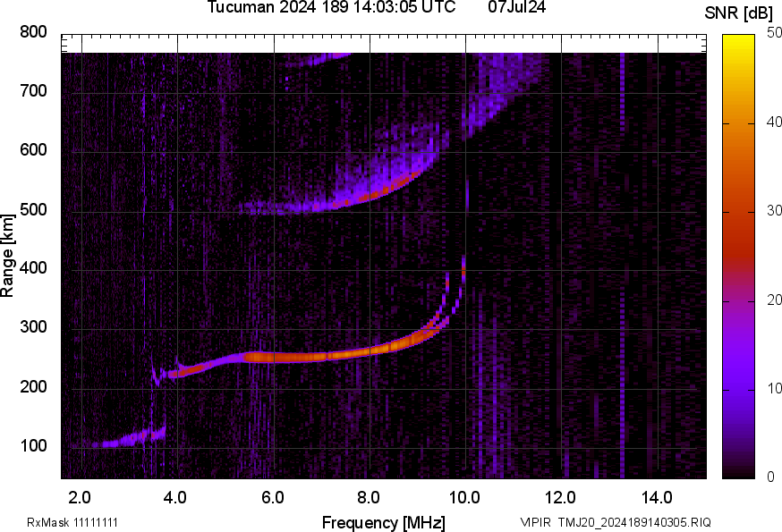Click the 12.0 MHz frequency tick label
This screenshot has width=782, height=532.
click(560, 498)
